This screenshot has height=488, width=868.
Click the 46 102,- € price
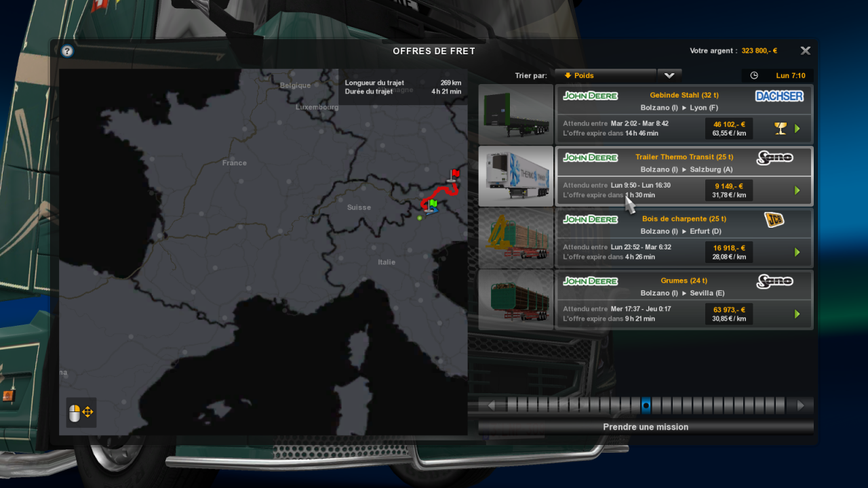[729, 124]
